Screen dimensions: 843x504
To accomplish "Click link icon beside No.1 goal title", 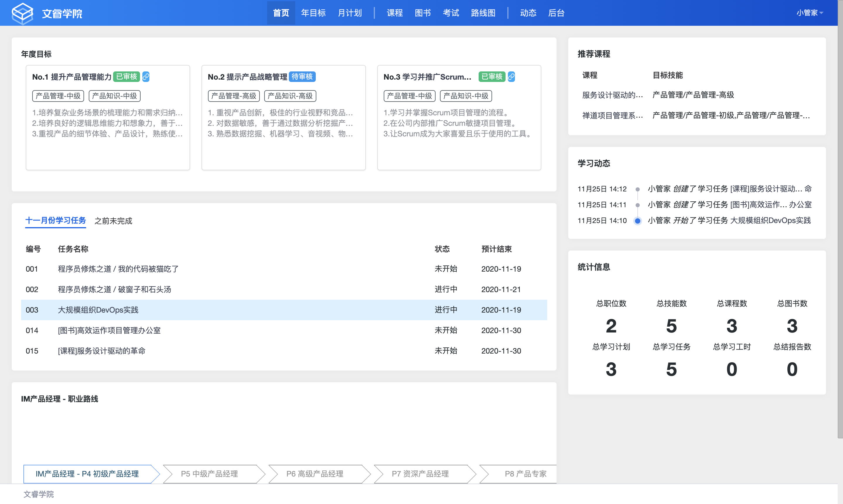I will click(146, 77).
